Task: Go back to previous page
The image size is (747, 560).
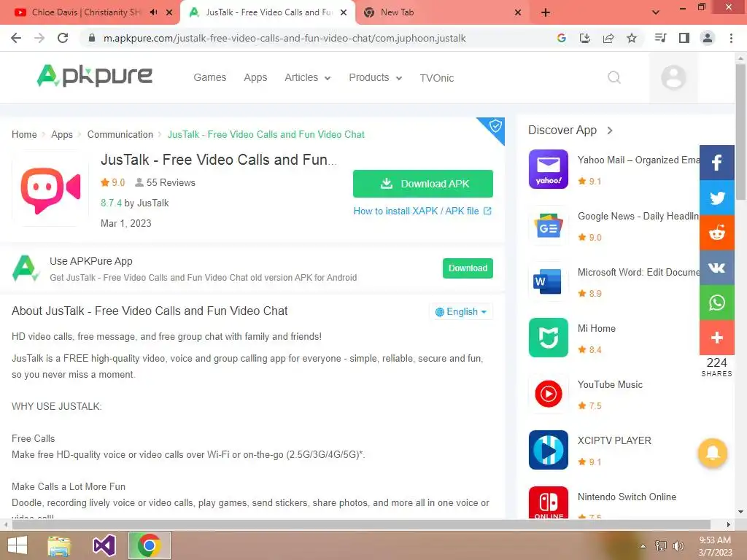Action: pyautogui.click(x=16, y=38)
